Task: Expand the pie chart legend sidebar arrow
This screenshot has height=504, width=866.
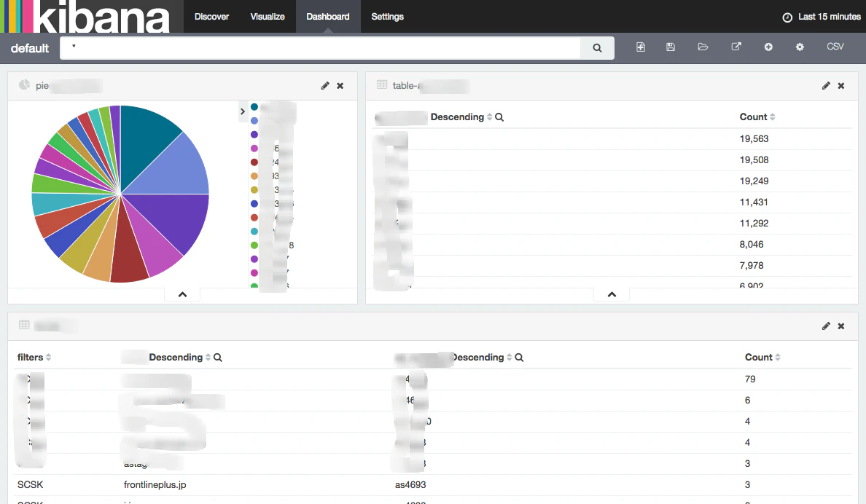Action: pos(243,111)
